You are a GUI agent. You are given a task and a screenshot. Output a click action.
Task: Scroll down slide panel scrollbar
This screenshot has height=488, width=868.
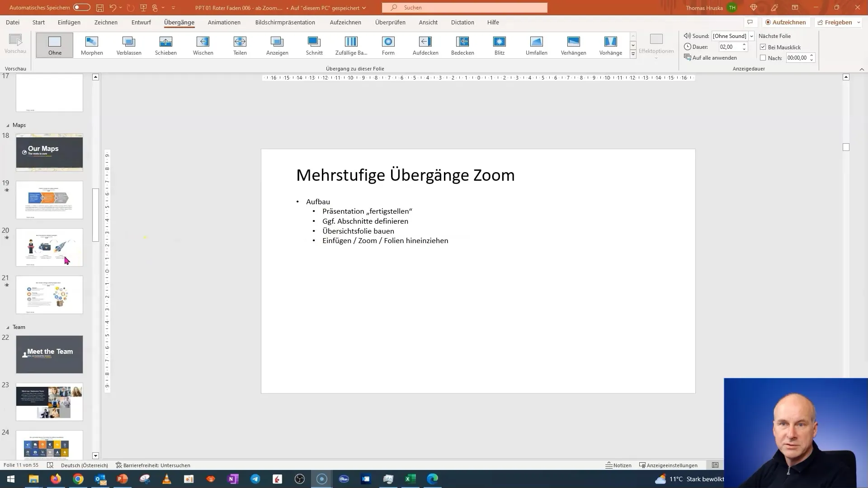[x=95, y=455]
